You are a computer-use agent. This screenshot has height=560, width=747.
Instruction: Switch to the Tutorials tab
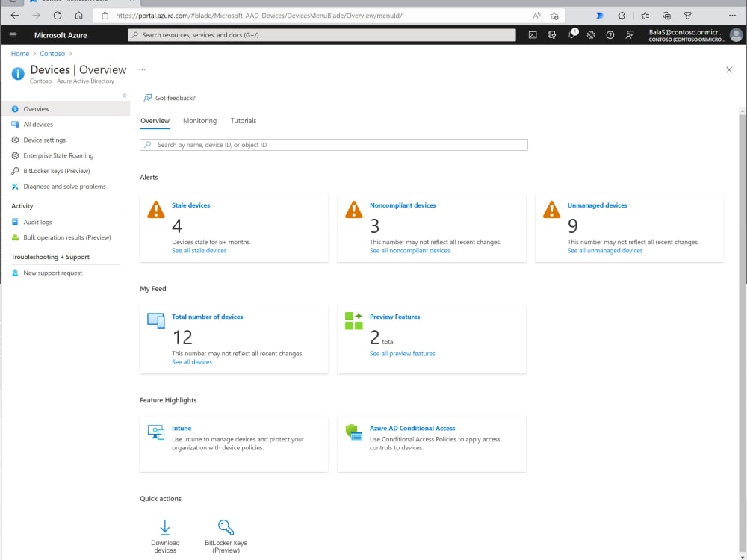244,121
